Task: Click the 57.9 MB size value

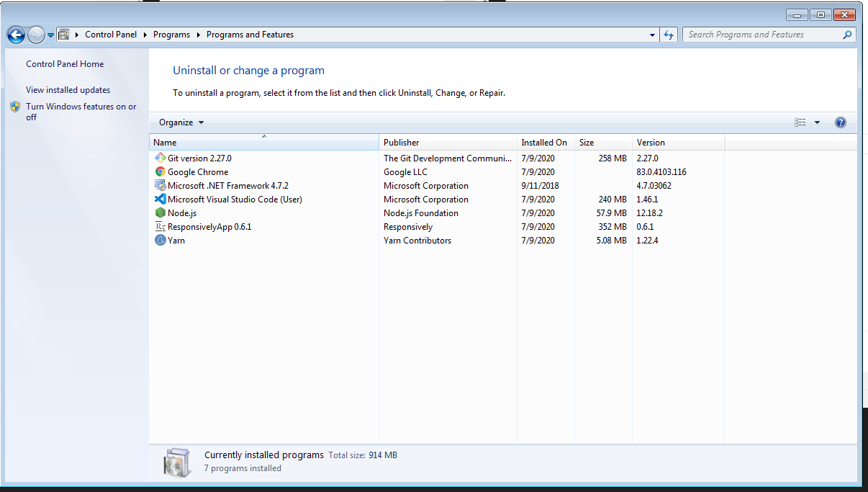Action: 612,213
